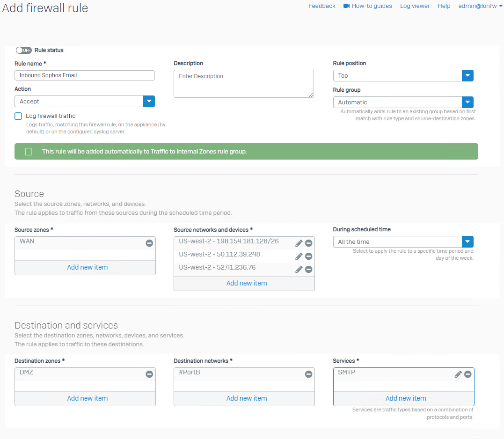
Task: Open the Rule group dropdown
Action: pos(402,102)
